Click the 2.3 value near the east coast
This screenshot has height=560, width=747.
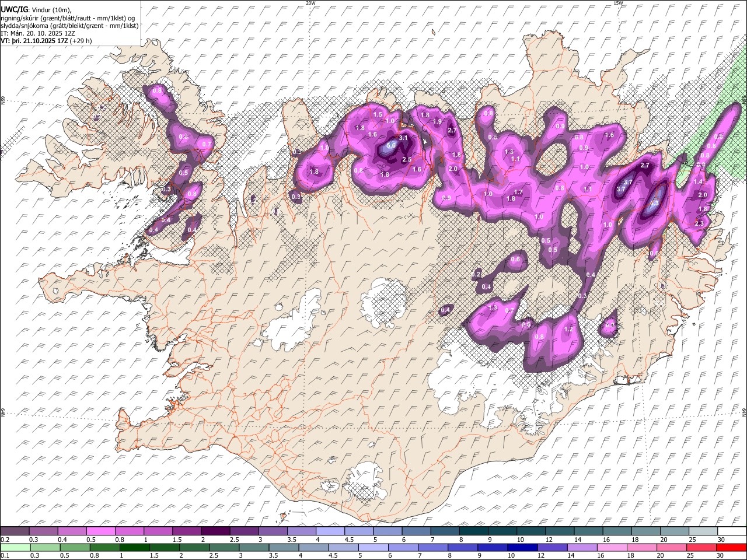click(x=699, y=223)
